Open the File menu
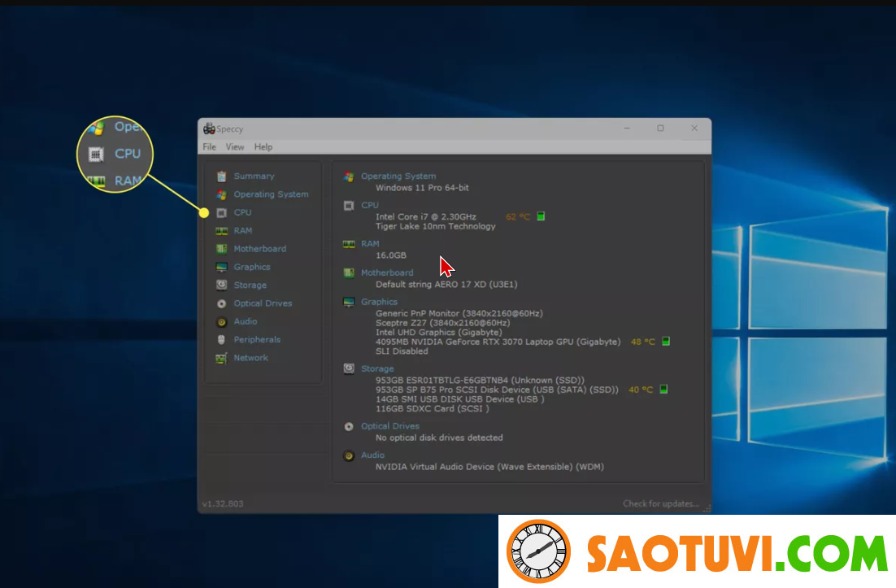 209,147
